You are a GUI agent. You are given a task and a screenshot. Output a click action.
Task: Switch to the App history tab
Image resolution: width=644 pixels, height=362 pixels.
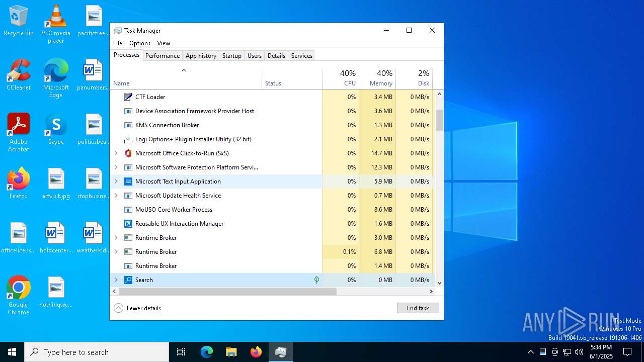201,56
